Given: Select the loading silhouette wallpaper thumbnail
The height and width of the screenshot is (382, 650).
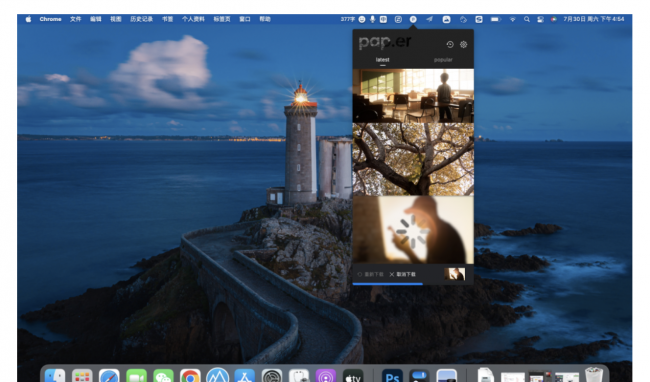Looking at the screenshot, I should coord(413,230).
